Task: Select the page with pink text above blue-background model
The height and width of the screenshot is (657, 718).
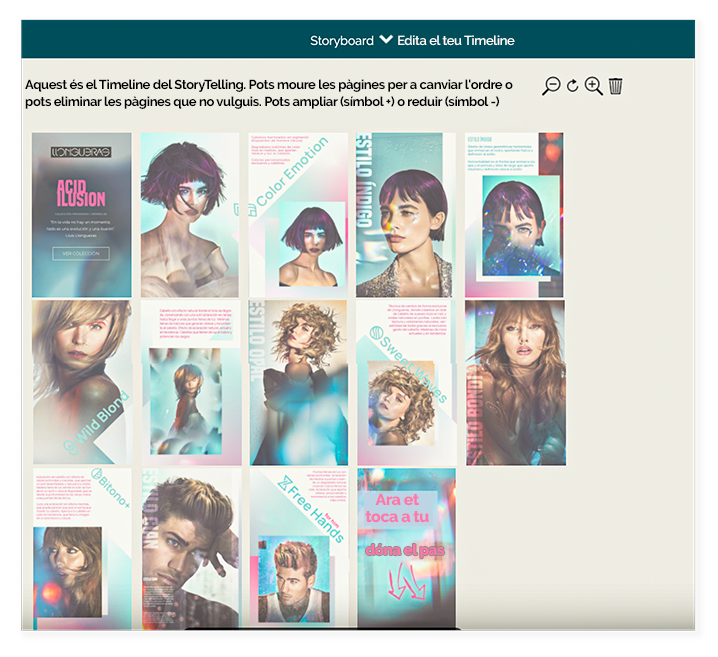Action: tap(190, 383)
